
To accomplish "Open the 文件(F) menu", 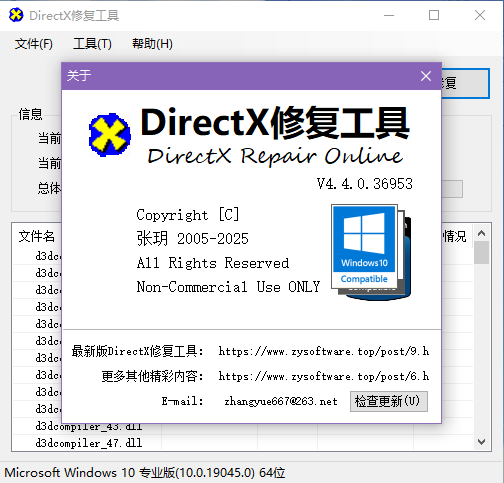I will (34, 44).
